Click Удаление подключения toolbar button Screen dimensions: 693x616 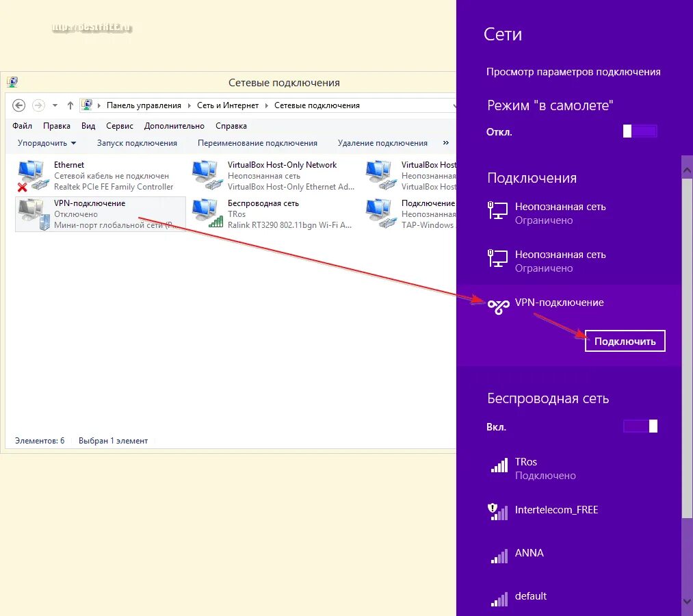(382, 143)
